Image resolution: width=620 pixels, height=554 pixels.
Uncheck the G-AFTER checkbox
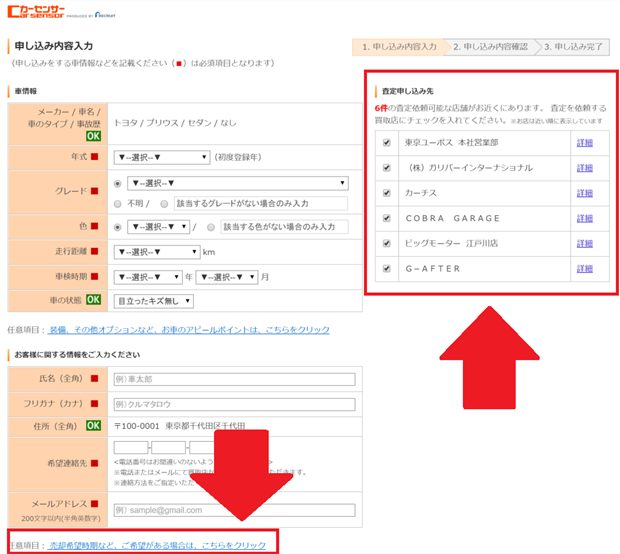coord(387,269)
